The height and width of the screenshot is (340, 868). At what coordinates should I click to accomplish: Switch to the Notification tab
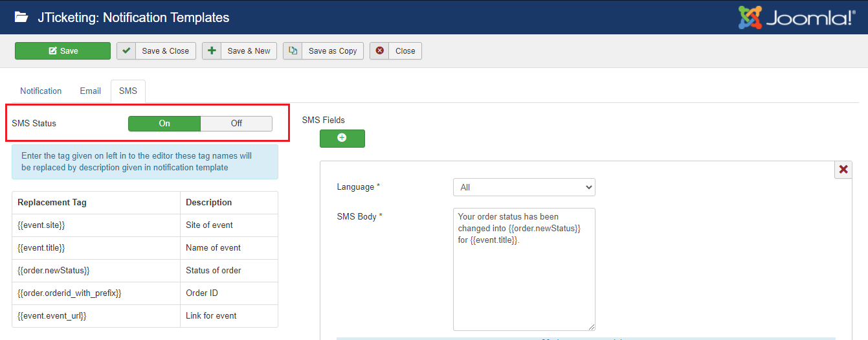41,91
